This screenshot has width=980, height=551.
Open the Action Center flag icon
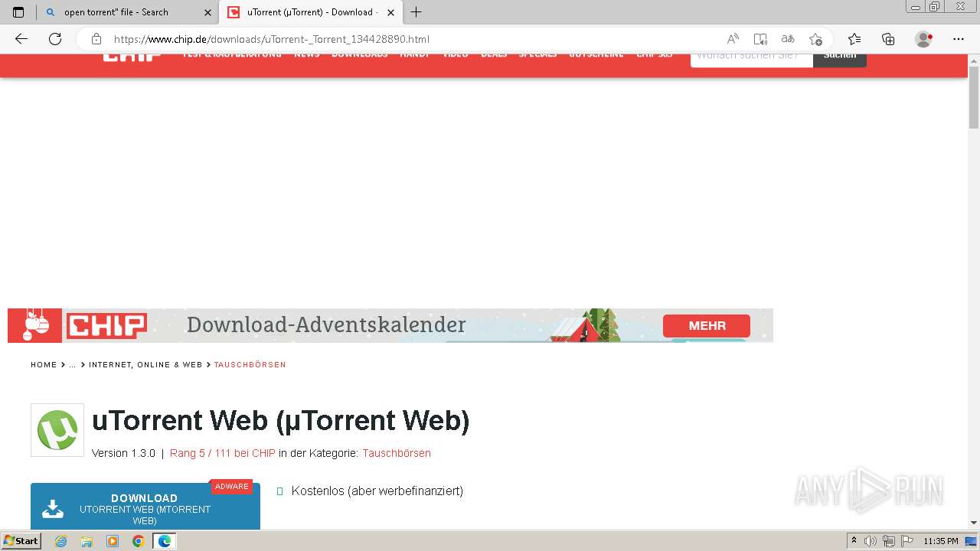(x=906, y=541)
